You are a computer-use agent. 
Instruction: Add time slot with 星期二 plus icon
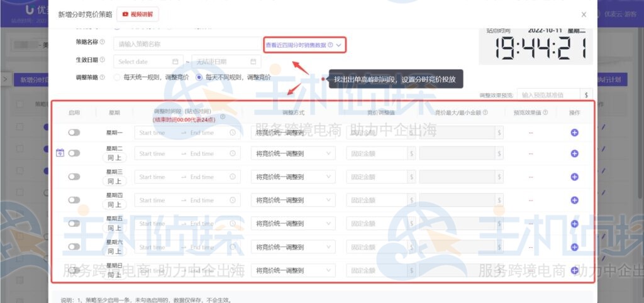pos(575,153)
